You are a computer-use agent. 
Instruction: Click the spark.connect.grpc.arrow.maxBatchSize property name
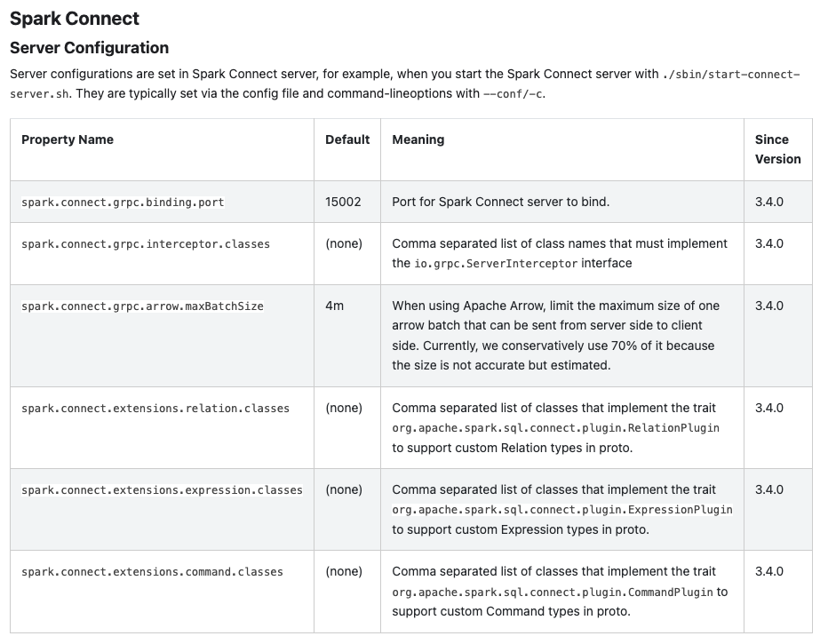142,306
